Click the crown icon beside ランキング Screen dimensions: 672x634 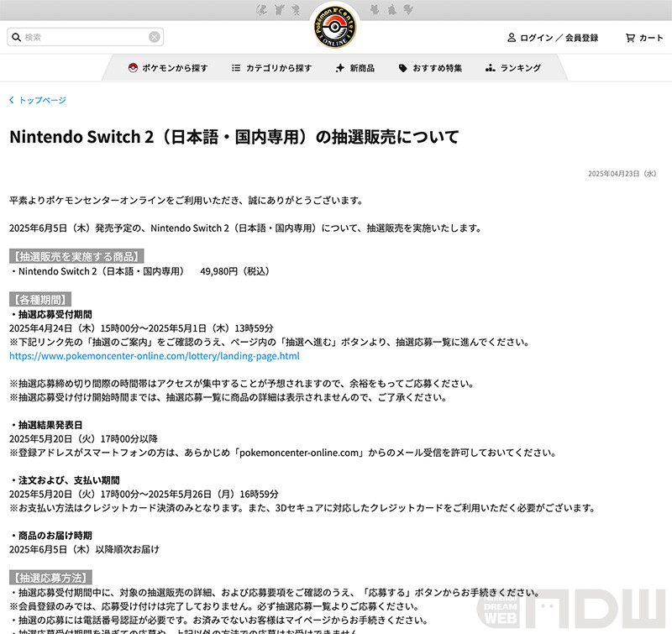(x=490, y=68)
